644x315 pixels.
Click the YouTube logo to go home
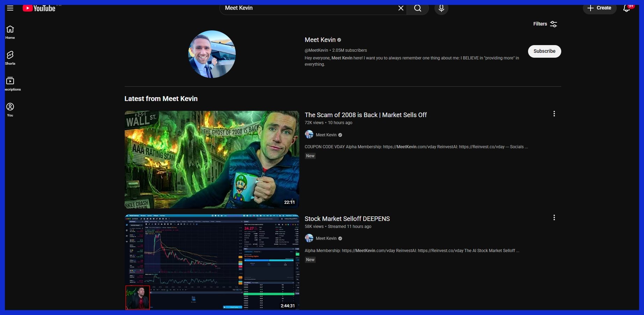click(38, 8)
